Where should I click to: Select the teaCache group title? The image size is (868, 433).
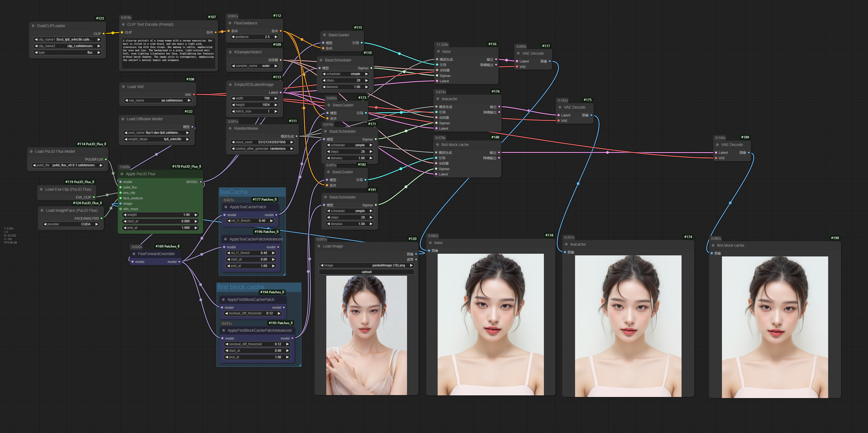234,192
